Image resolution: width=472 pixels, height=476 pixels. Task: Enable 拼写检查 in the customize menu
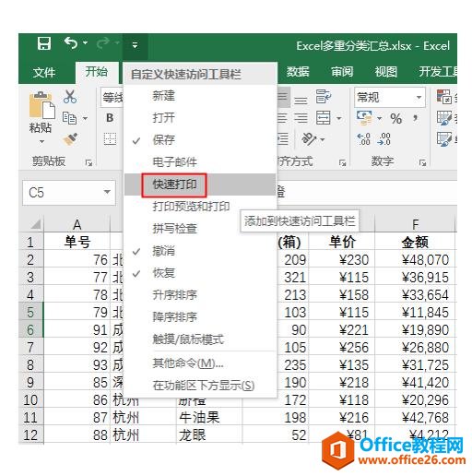tap(200, 229)
